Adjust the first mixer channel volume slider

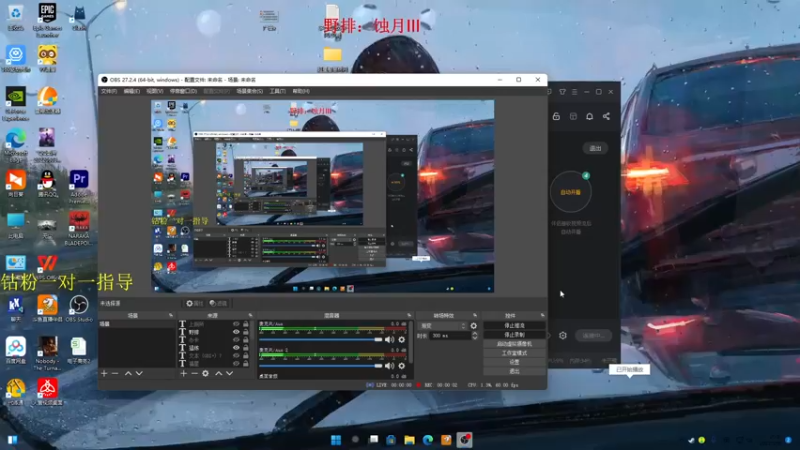pyautogui.click(x=320, y=339)
